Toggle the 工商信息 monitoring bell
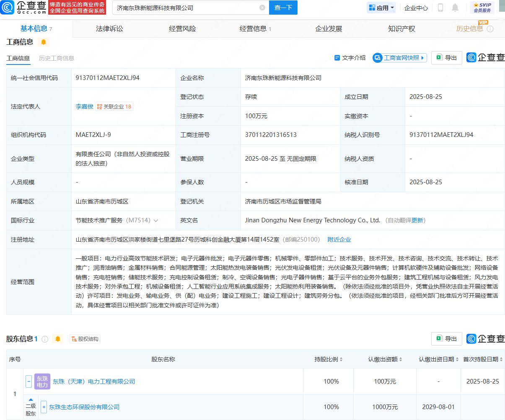The width and height of the screenshot is (505, 420). [44, 42]
